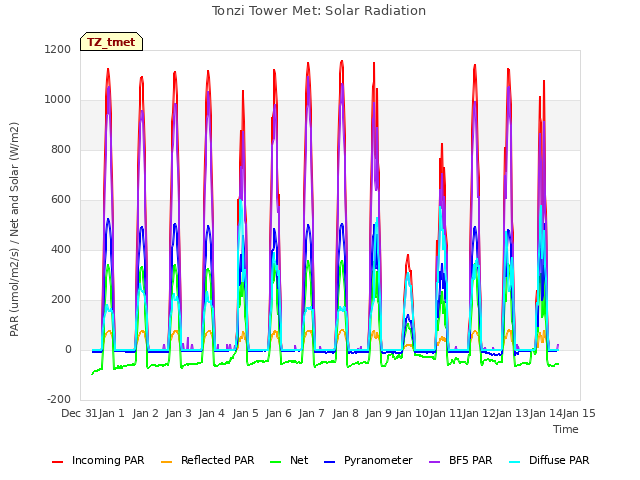The image size is (640, 480).
Task: Click the Jan 12 x-axis date label
Action: click(479, 413)
